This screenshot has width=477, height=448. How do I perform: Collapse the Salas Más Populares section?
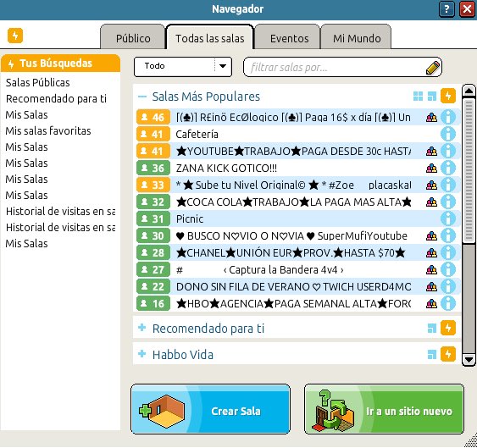pyautogui.click(x=142, y=97)
